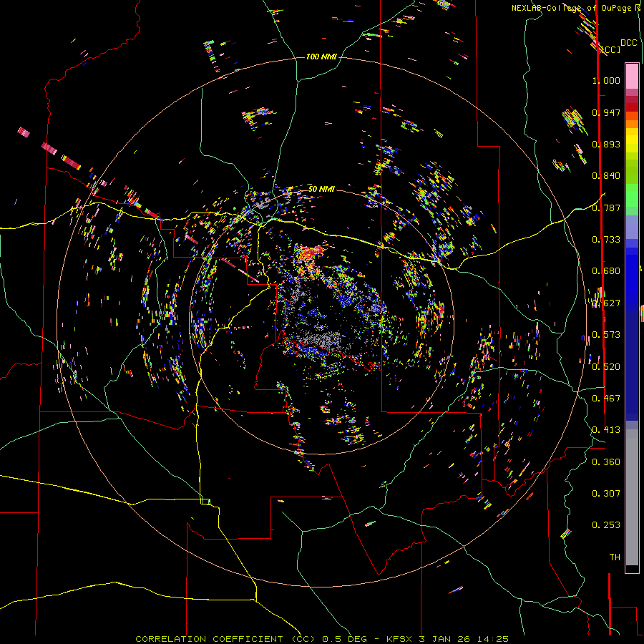Click the "50 NMI" range ring label
The width and height of the screenshot is (644, 644).
tap(321, 189)
